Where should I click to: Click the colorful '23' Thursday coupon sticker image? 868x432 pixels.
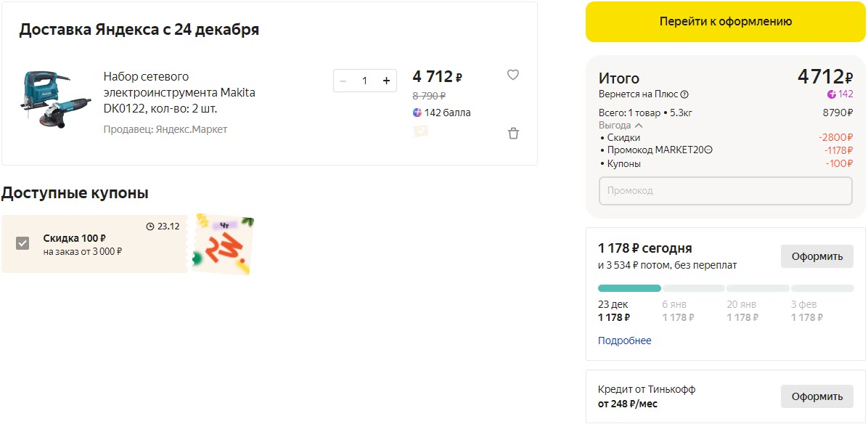223,245
